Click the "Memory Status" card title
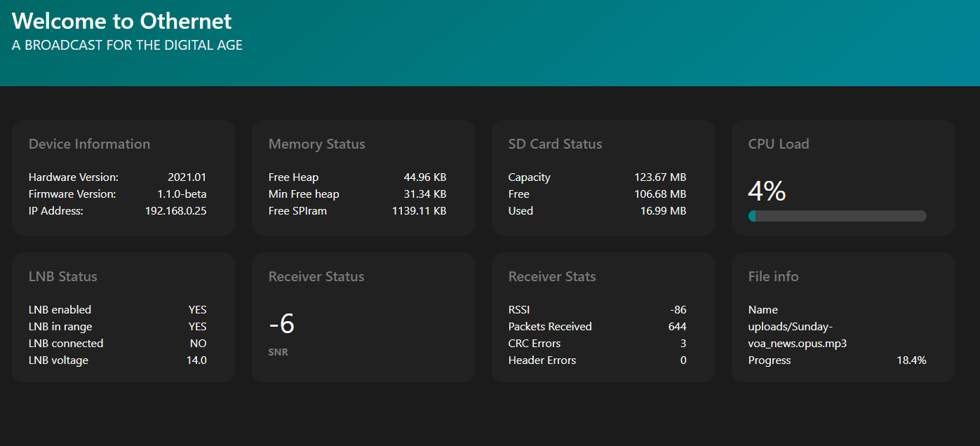 coord(317,144)
